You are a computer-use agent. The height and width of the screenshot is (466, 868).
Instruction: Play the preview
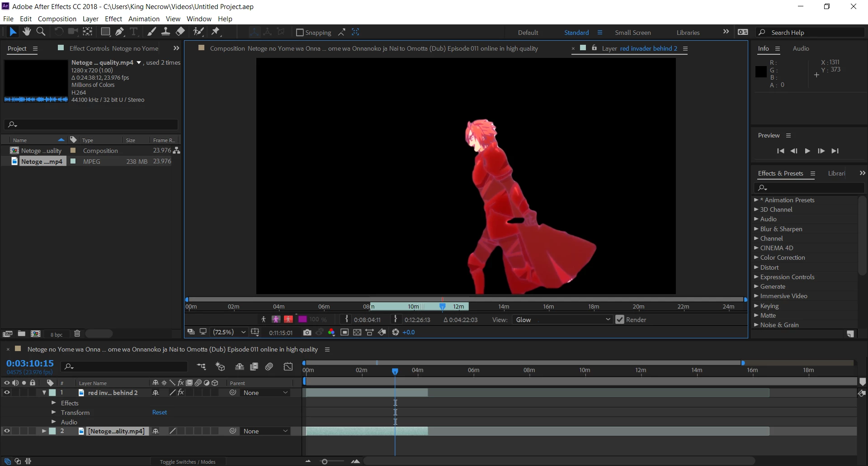[807, 151]
